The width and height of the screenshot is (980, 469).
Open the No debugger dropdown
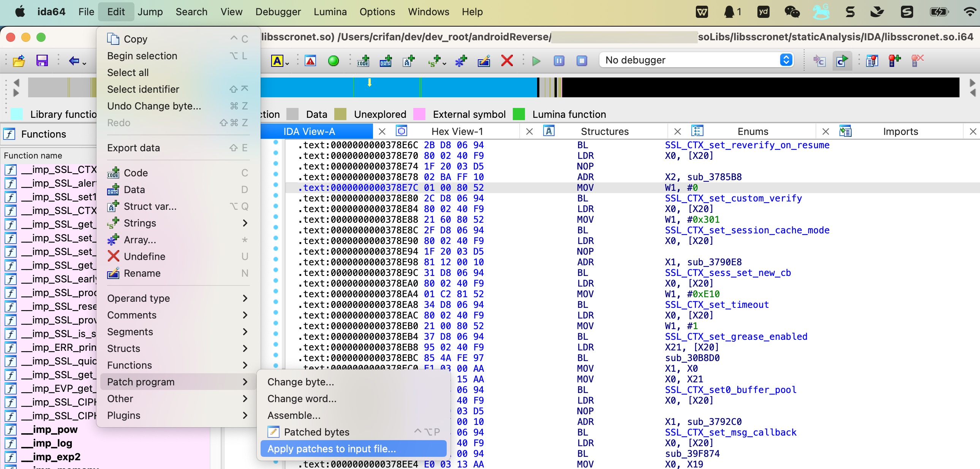(697, 60)
